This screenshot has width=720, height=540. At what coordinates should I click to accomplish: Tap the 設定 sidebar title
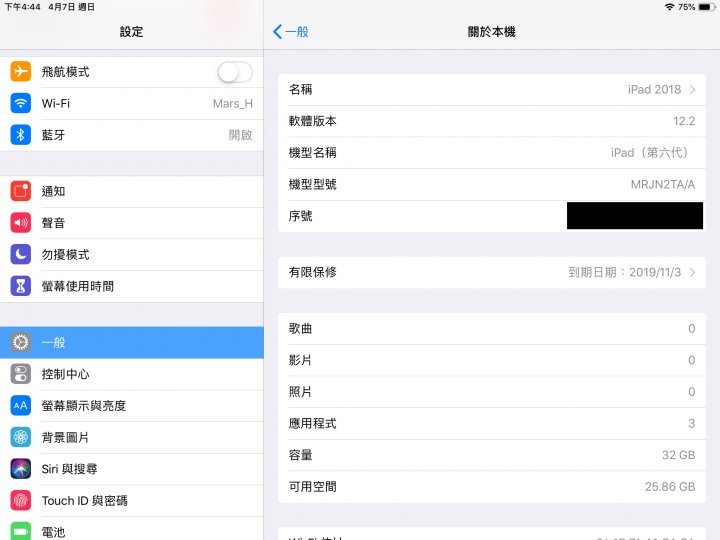click(x=131, y=32)
